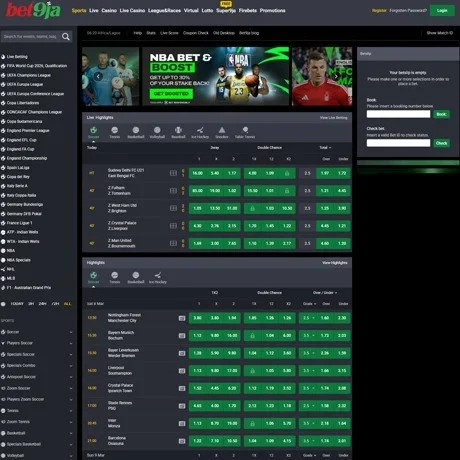Open stats icon for Inter vs Monza

pyautogui.click(x=182, y=423)
